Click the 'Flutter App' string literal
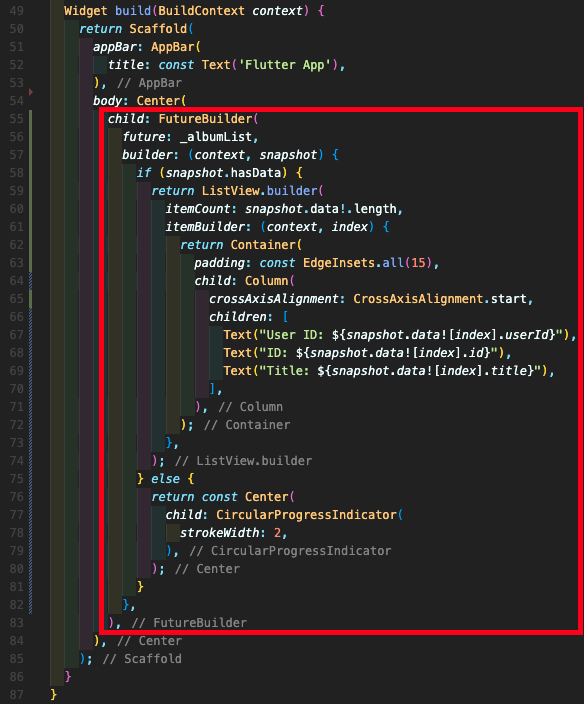The height and width of the screenshot is (704, 584). click(285, 65)
